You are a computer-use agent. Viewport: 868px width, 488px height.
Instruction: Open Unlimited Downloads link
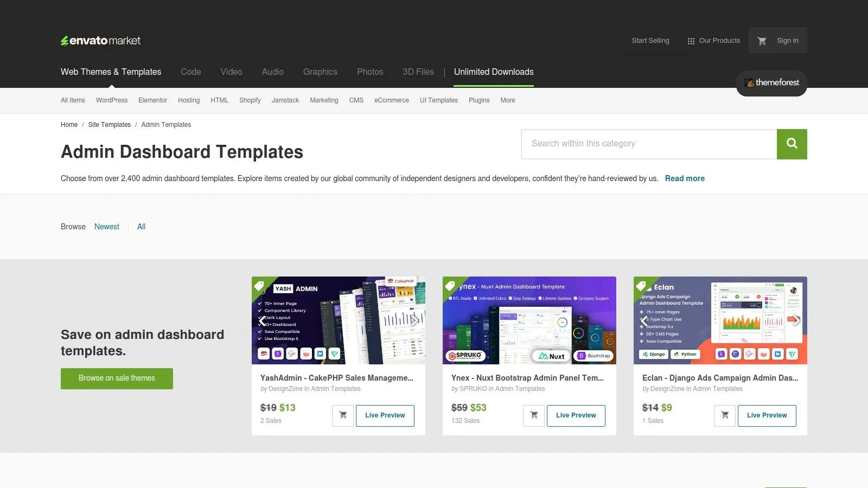click(494, 72)
